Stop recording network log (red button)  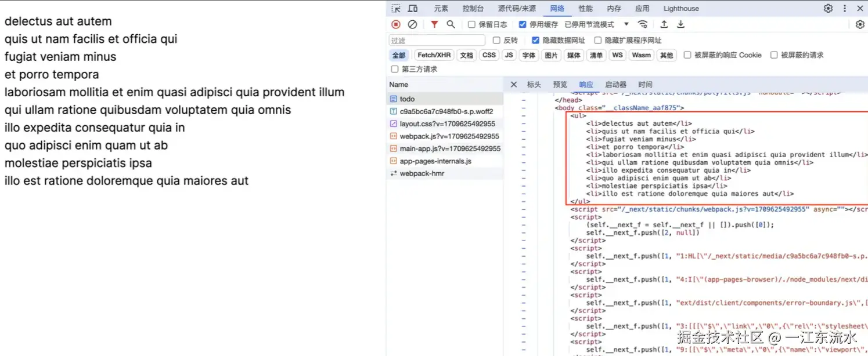tap(396, 24)
